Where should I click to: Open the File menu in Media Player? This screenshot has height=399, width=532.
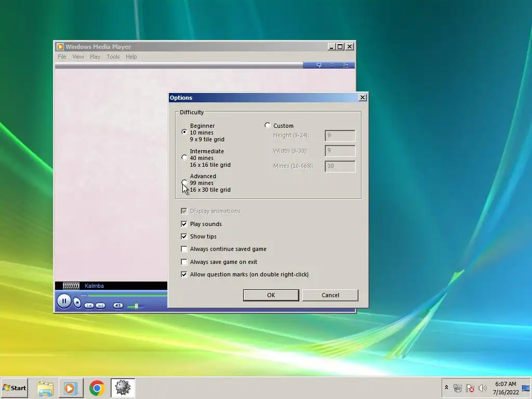pyautogui.click(x=62, y=57)
